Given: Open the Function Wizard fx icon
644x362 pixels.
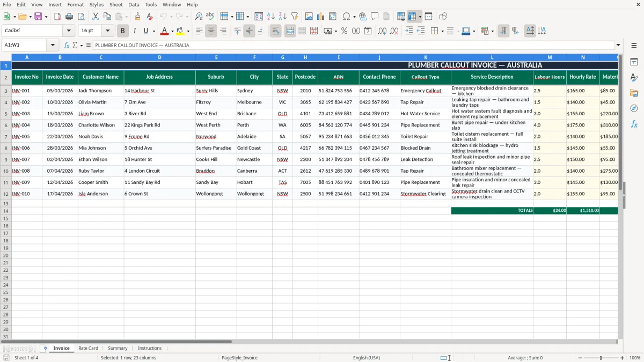Looking at the screenshot, I should 67,45.
